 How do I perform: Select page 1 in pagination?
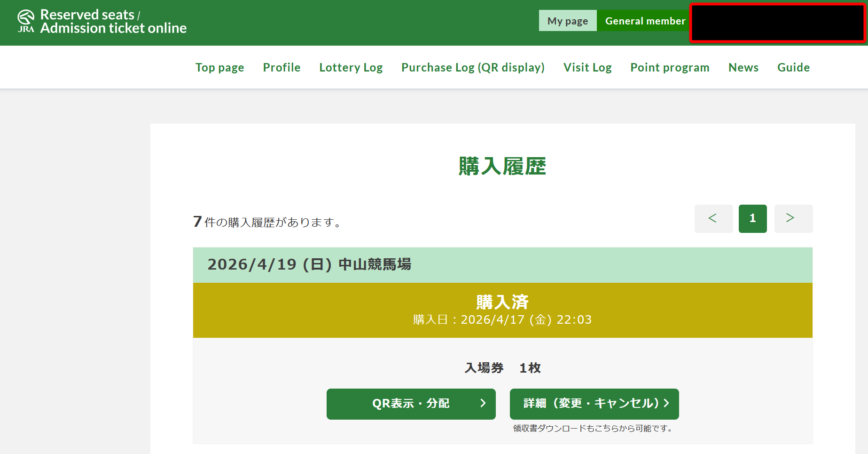tap(753, 218)
